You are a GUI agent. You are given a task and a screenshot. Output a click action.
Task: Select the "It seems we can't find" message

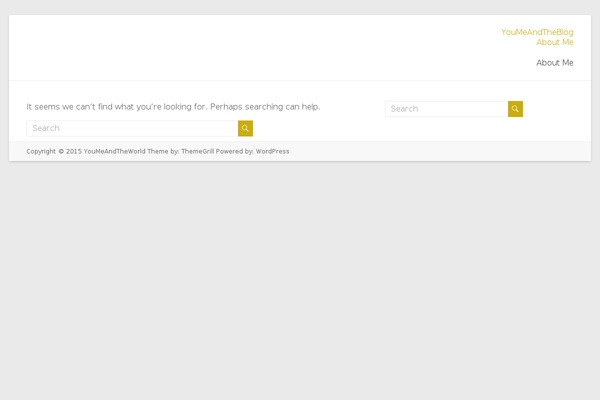pyautogui.click(x=173, y=107)
